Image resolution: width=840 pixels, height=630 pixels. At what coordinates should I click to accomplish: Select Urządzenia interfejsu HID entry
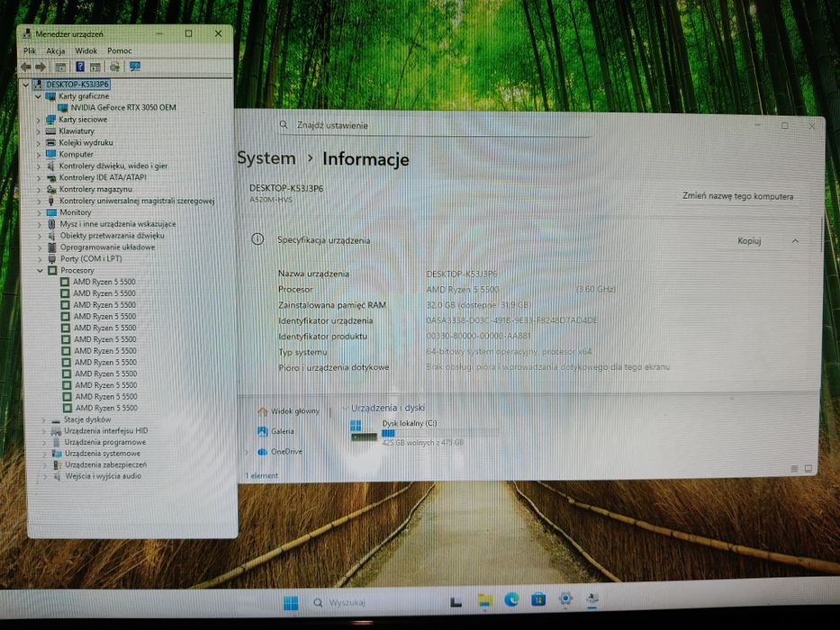(106, 431)
